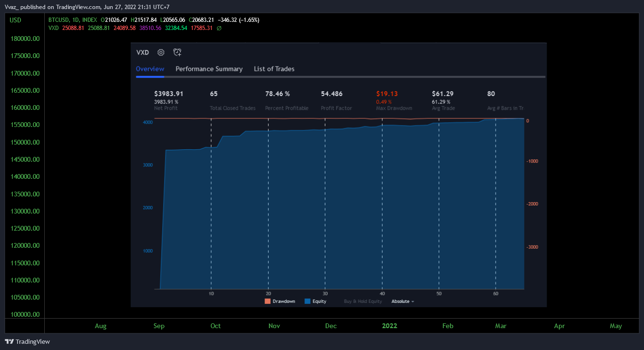Screen dimensions: 644x350
Task: Click the 2022 time axis label
Action: tap(390, 326)
